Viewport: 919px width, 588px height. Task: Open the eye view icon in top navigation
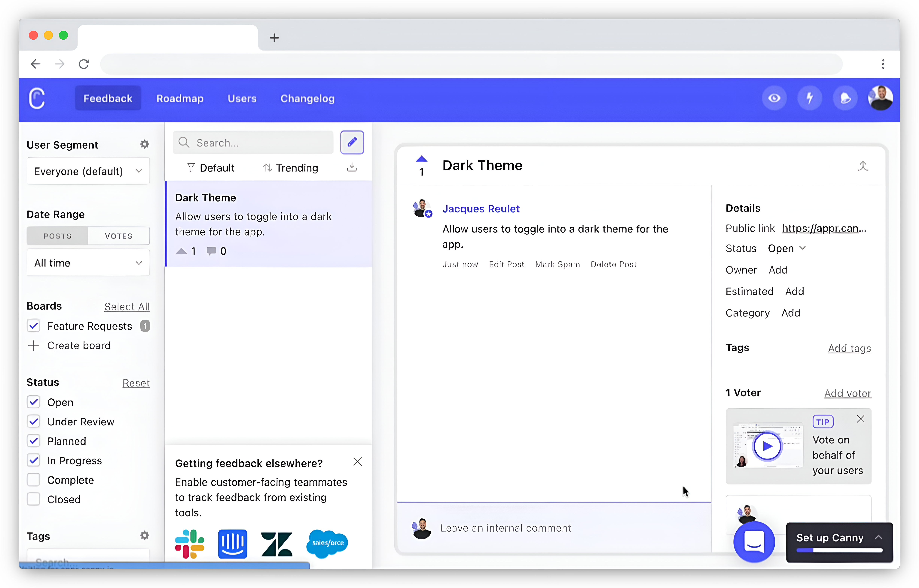tap(774, 98)
